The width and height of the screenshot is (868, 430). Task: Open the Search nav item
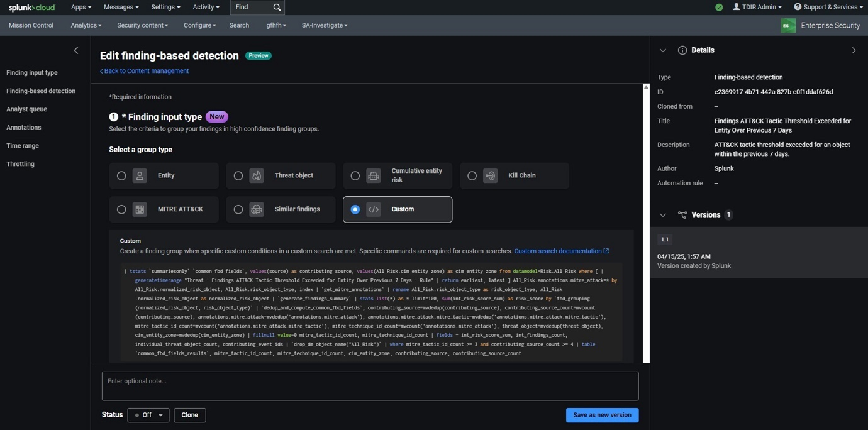point(239,25)
